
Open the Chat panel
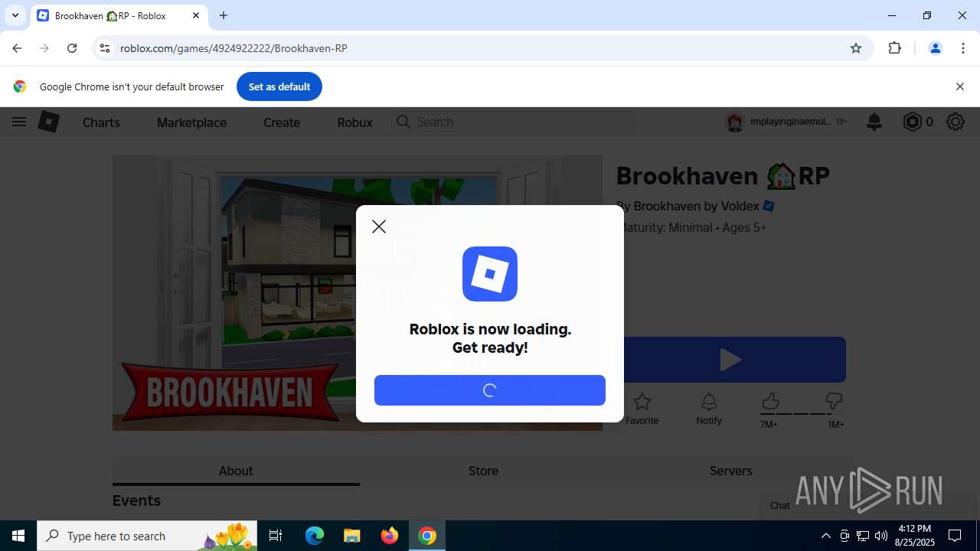pos(780,505)
